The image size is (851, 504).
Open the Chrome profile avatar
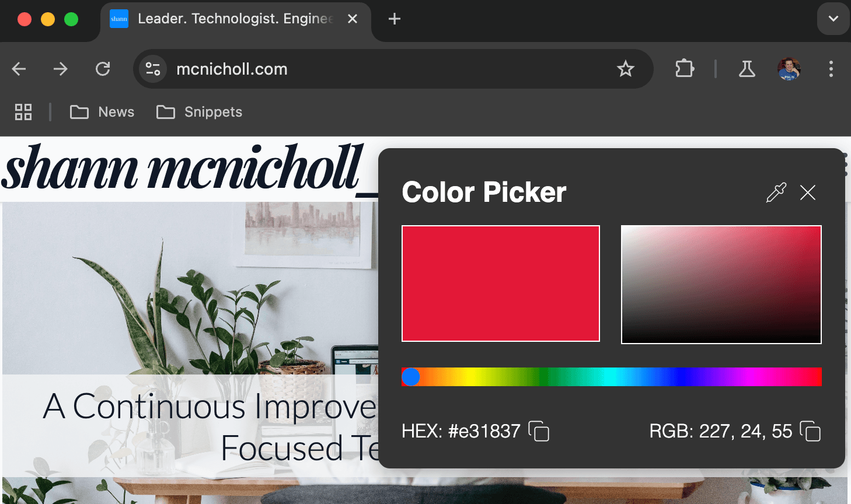coord(789,69)
